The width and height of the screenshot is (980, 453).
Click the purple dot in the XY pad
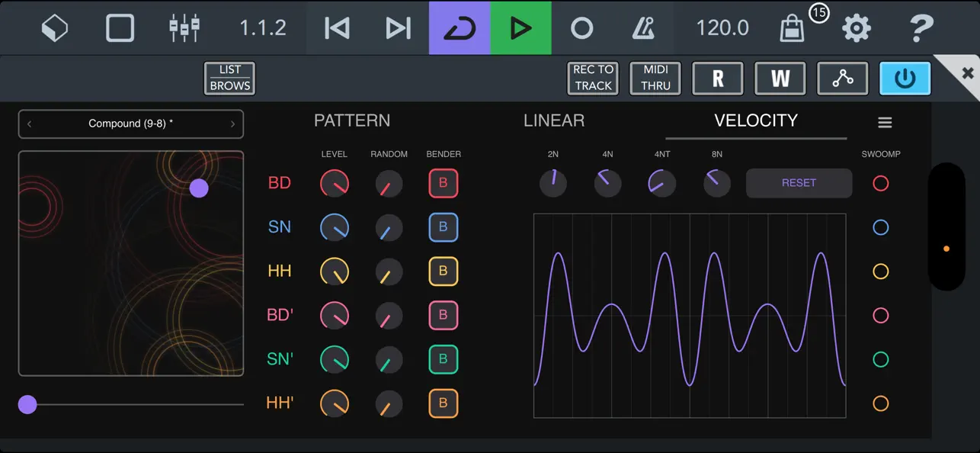[x=199, y=188]
